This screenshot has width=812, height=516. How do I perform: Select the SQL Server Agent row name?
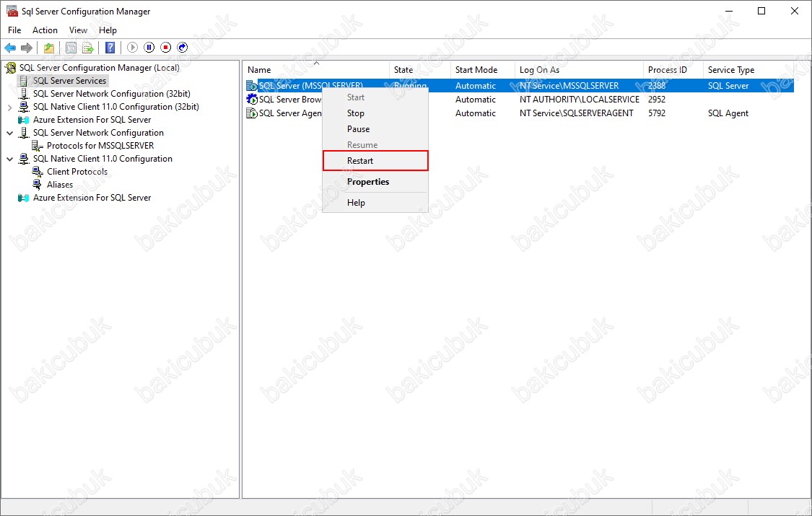(290, 113)
